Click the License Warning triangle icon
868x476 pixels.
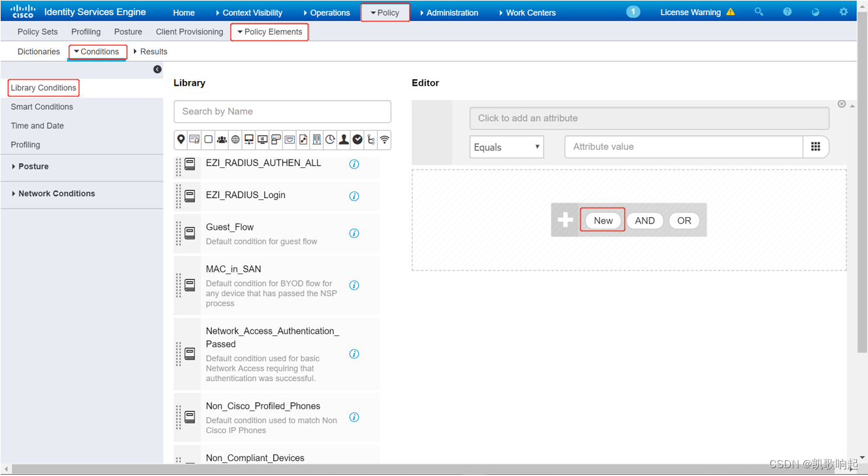731,12
